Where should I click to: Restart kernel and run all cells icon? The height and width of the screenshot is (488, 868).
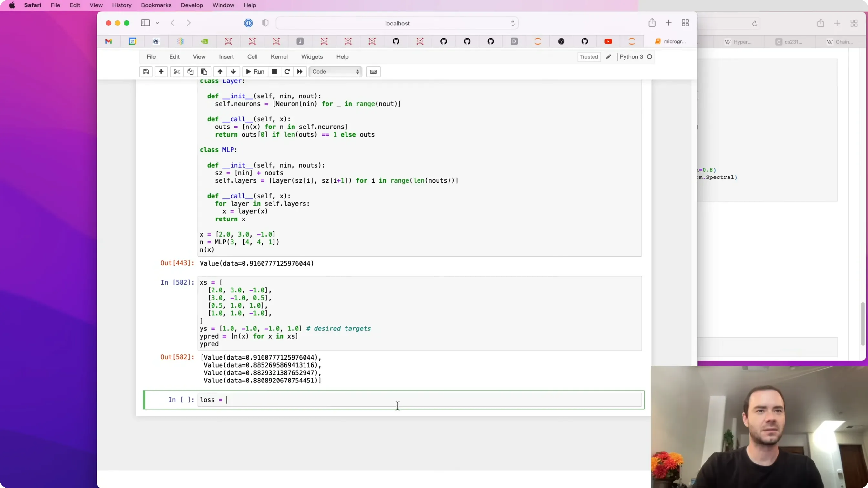[x=300, y=71]
